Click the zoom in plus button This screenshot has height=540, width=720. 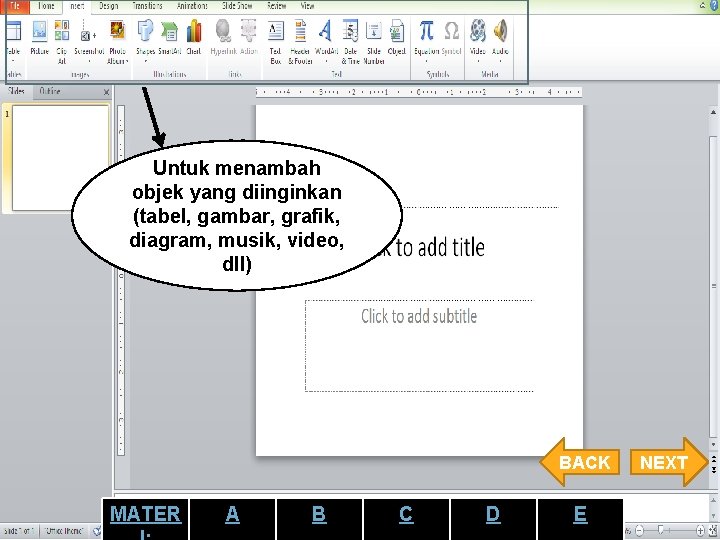tap(700, 531)
